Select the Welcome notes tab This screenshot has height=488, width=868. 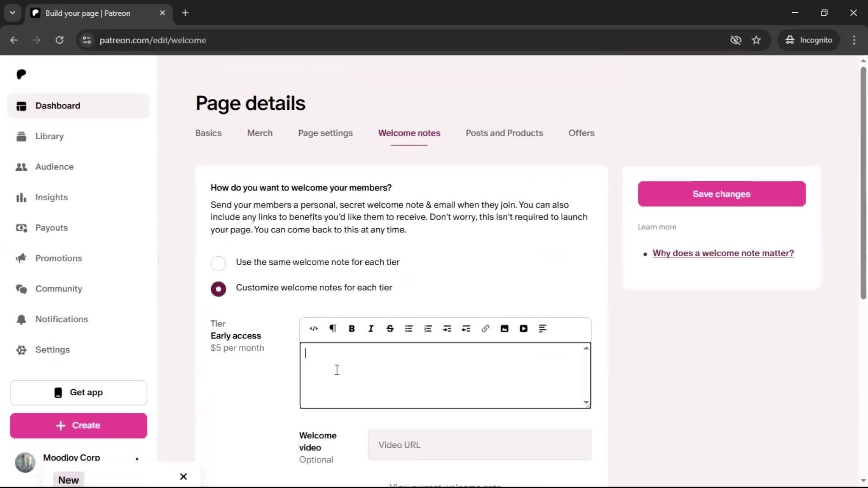409,133
